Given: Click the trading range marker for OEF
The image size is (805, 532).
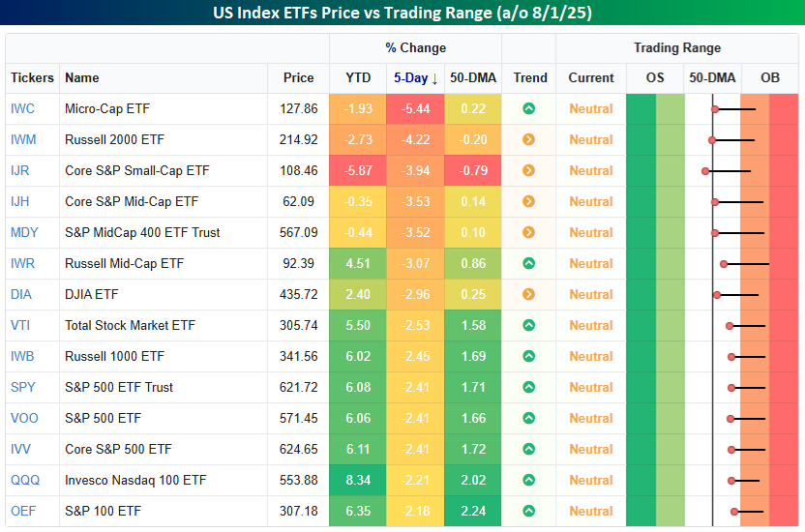Looking at the screenshot, I should (734, 512).
